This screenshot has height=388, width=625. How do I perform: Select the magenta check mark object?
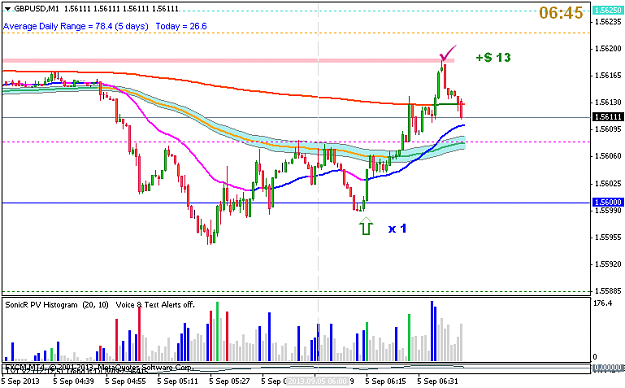[x=447, y=53]
